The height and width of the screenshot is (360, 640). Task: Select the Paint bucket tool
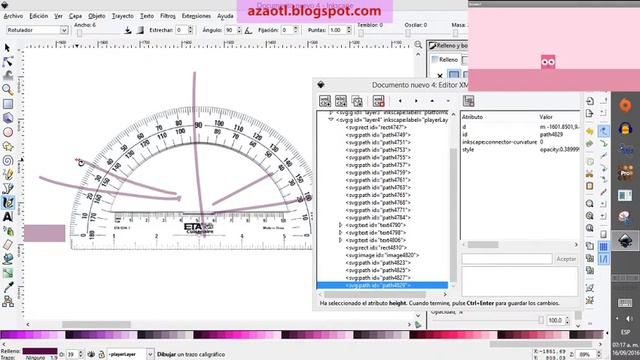(x=7, y=259)
